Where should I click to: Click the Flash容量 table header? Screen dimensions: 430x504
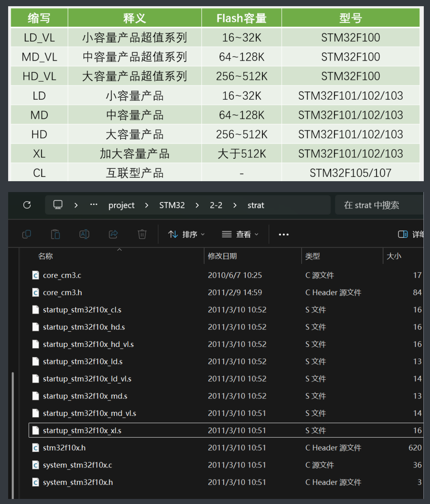241,18
